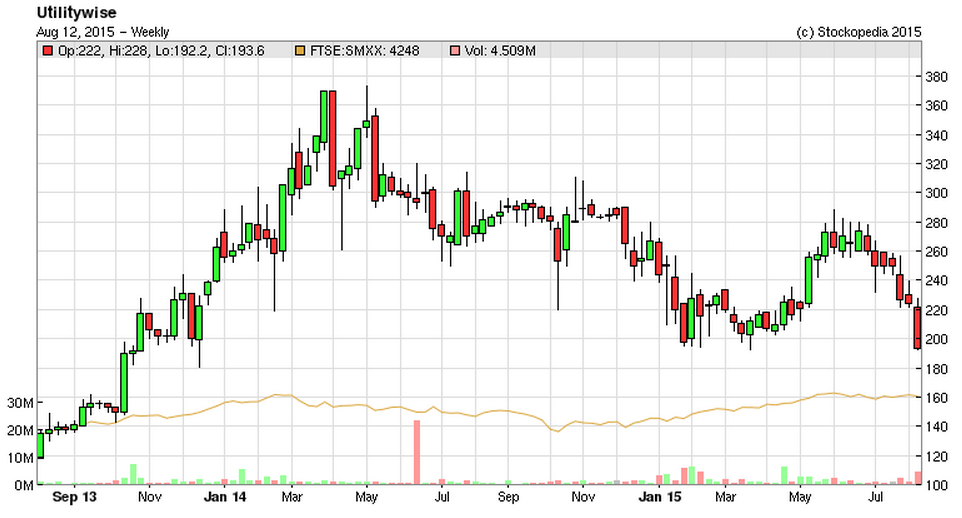Click the '30M' volume axis label
The width and height of the screenshot is (962, 518).
pyautogui.click(x=20, y=403)
